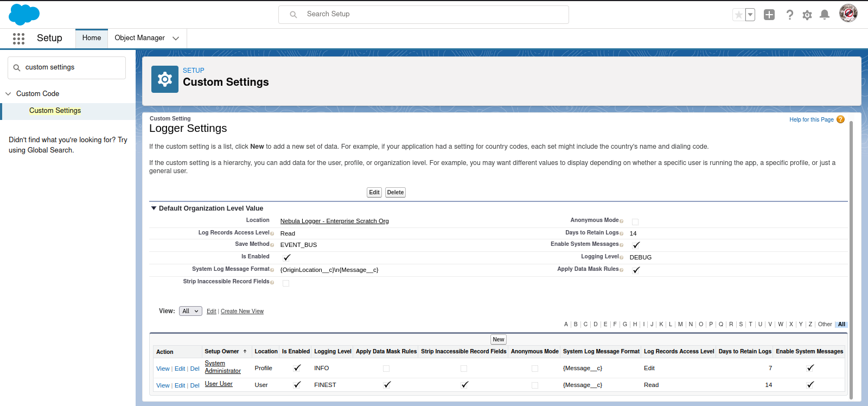Open the Setup gear menu
Viewport: 868px width, 406px height.
(807, 15)
